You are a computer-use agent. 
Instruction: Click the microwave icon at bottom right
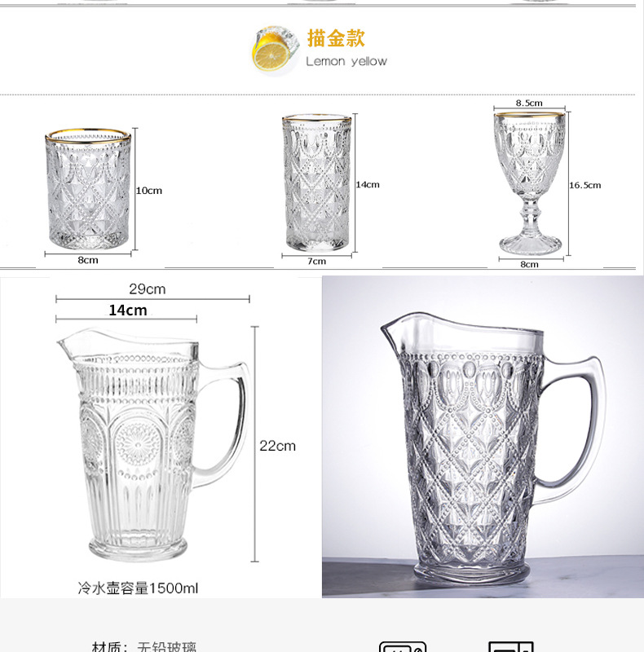(510, 646)
